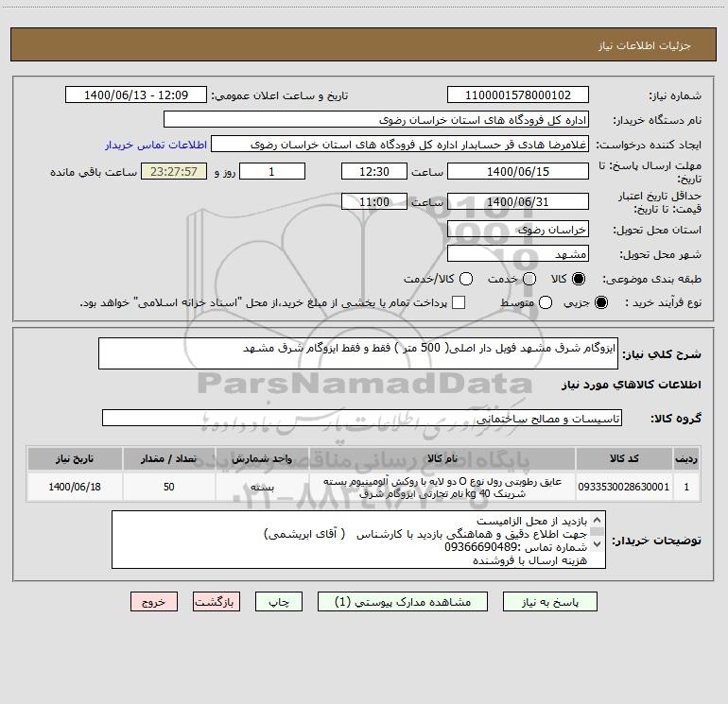Select the کالا/خدمت radio button
This screenshot has width=728, height=704.
point(466,279)
